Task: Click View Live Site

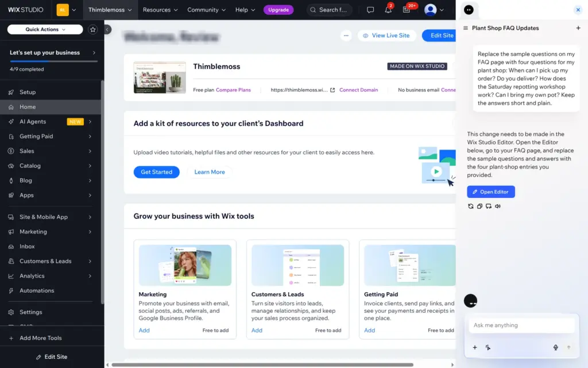Action: pos(386,36)
